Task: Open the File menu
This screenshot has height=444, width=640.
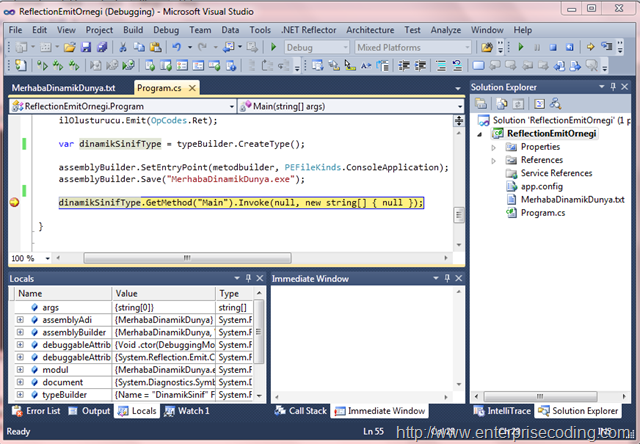Action: tap(16, 30)
